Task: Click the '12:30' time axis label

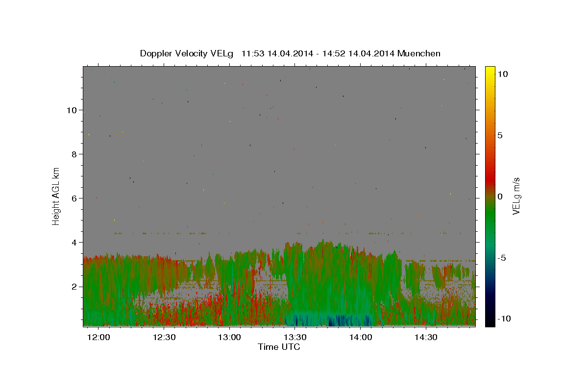Action: click(x=164, y=337)
